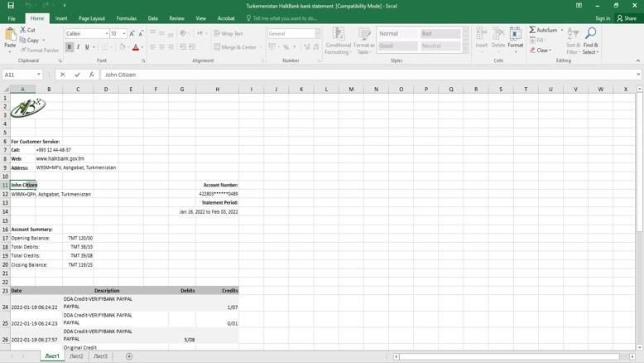The image size is (644, 363).
Task: Open the Calibri font name dropdown
Action: [107, 34]
